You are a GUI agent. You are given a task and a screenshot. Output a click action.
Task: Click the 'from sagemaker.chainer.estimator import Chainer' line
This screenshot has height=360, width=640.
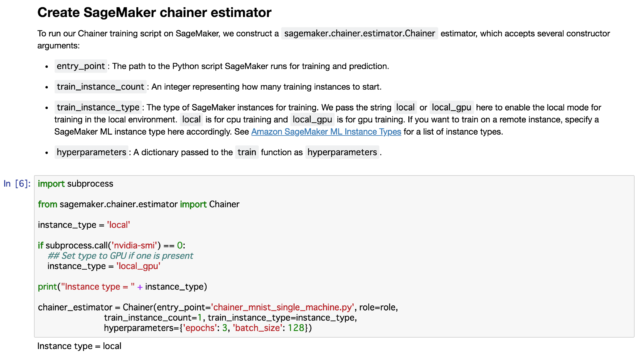[x=138, y=204]
